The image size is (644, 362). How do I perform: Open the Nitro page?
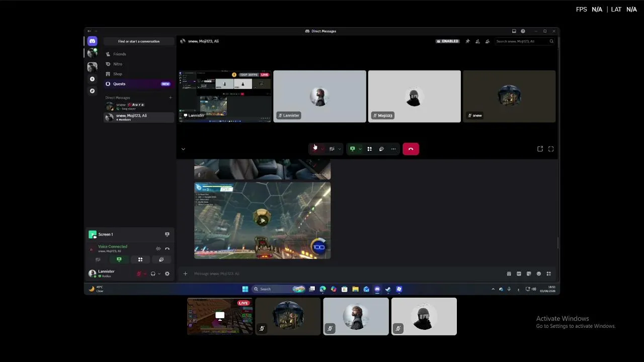[139, 64]
